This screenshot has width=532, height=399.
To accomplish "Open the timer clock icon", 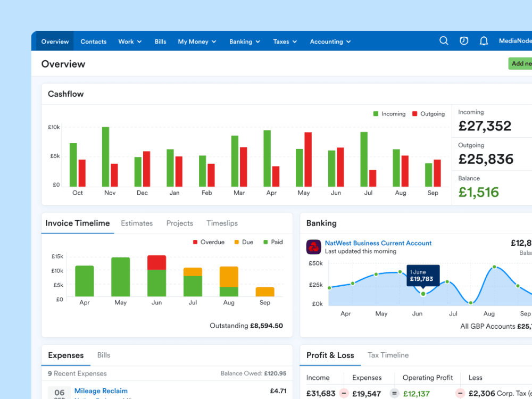I will [x=464, y=41].
